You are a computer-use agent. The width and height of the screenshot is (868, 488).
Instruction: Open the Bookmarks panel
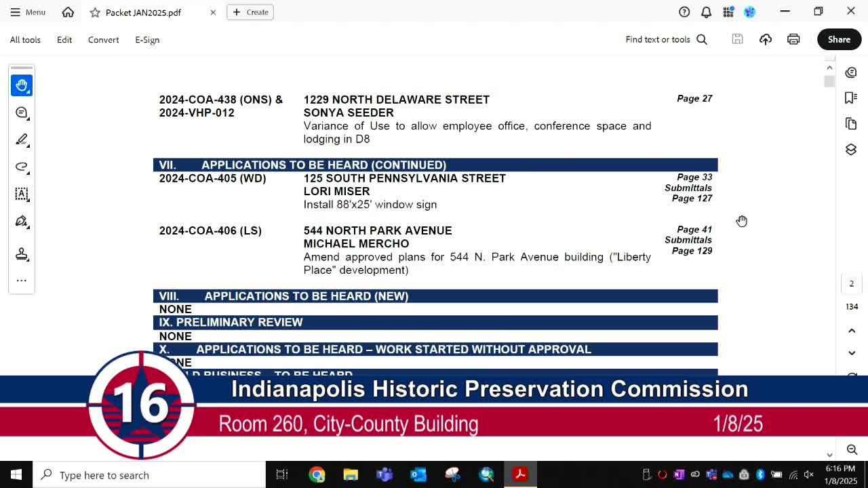click(851, 98)
